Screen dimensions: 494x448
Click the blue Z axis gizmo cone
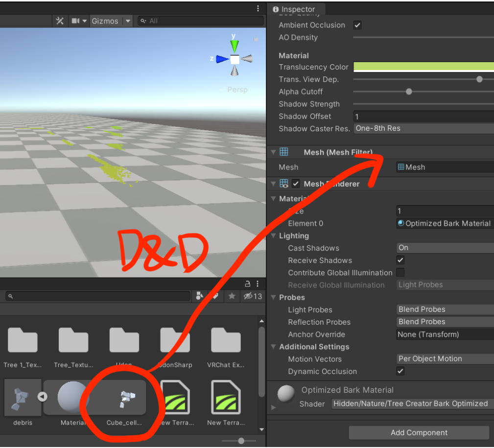click(x=222, y=59)
